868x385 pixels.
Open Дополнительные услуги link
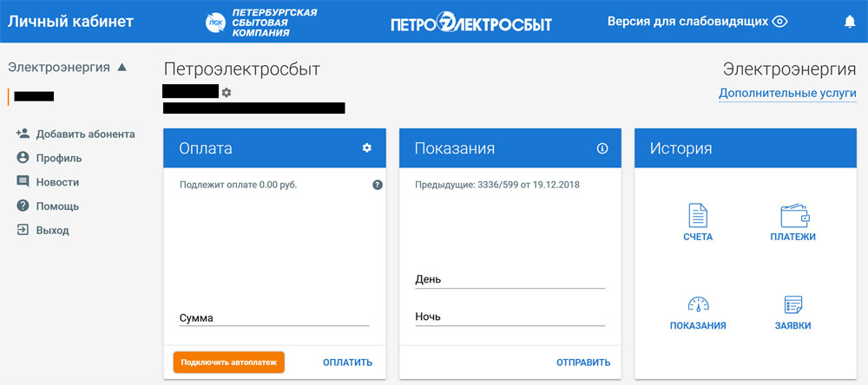(787, 93)
